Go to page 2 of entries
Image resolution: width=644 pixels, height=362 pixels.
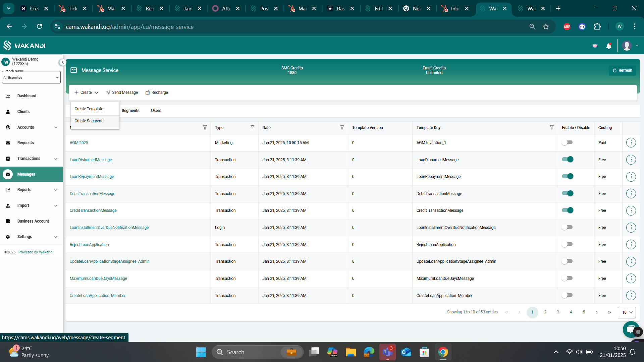[x=545, y=312]
